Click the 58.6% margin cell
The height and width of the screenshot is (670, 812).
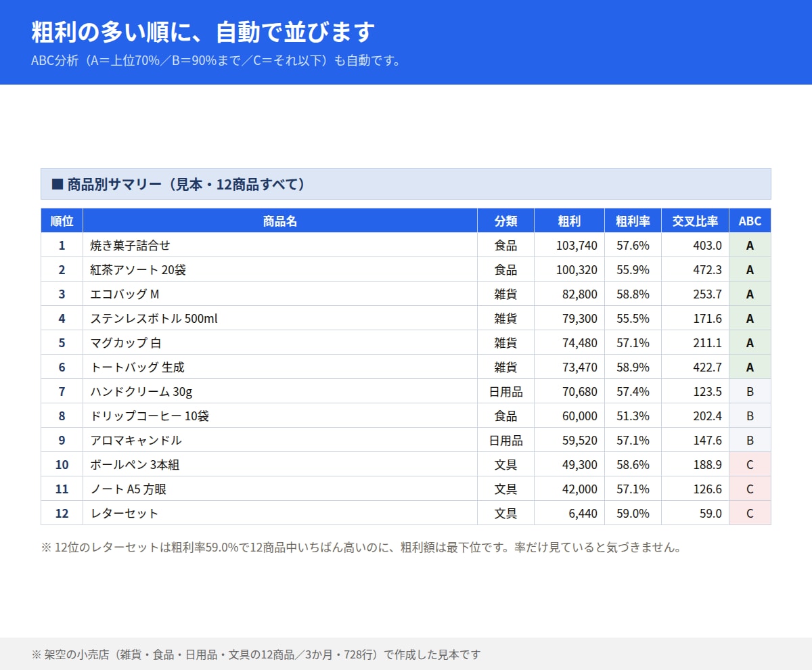tap(633, 464)
